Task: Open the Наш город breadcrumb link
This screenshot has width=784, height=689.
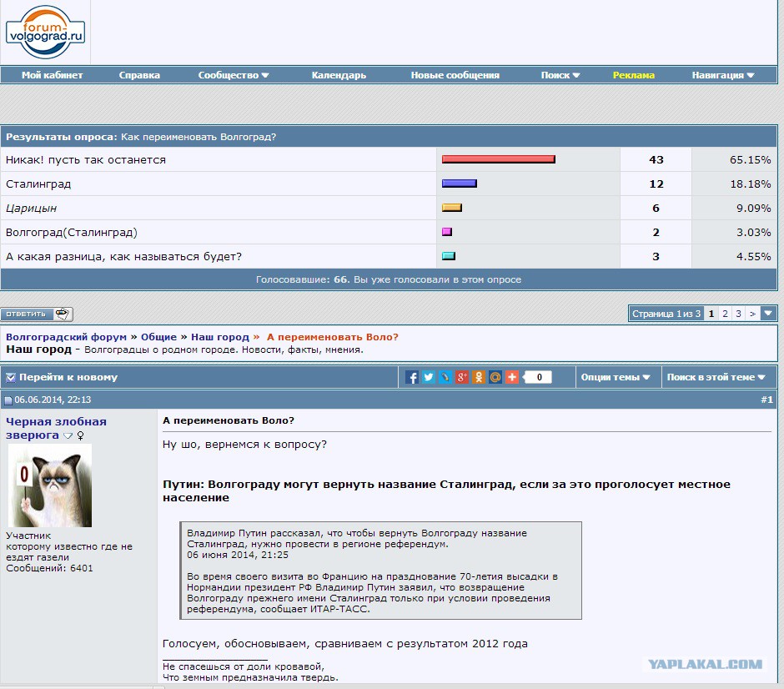Action: coord(220,337)
